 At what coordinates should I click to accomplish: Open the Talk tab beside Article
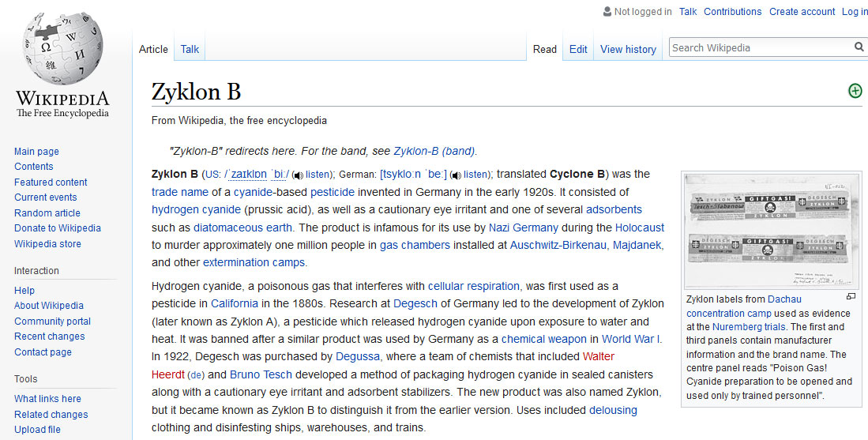click(x=190, y=49)
